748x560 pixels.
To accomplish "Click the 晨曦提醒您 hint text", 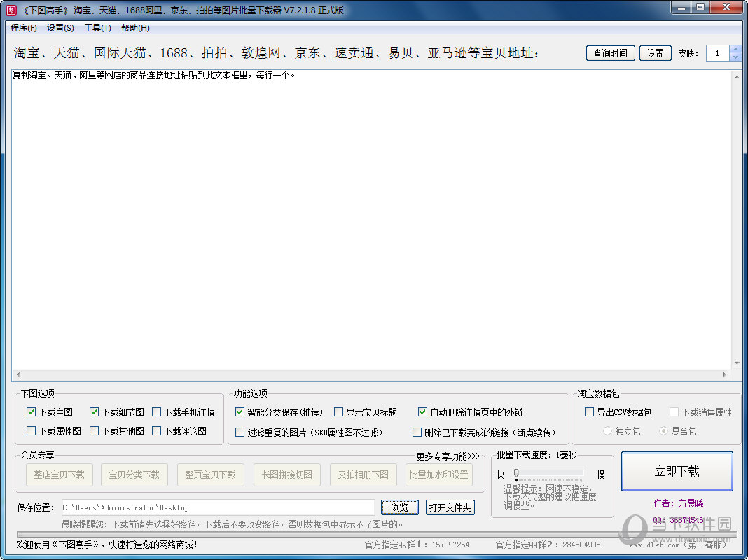I will click(x=233, y=525).
